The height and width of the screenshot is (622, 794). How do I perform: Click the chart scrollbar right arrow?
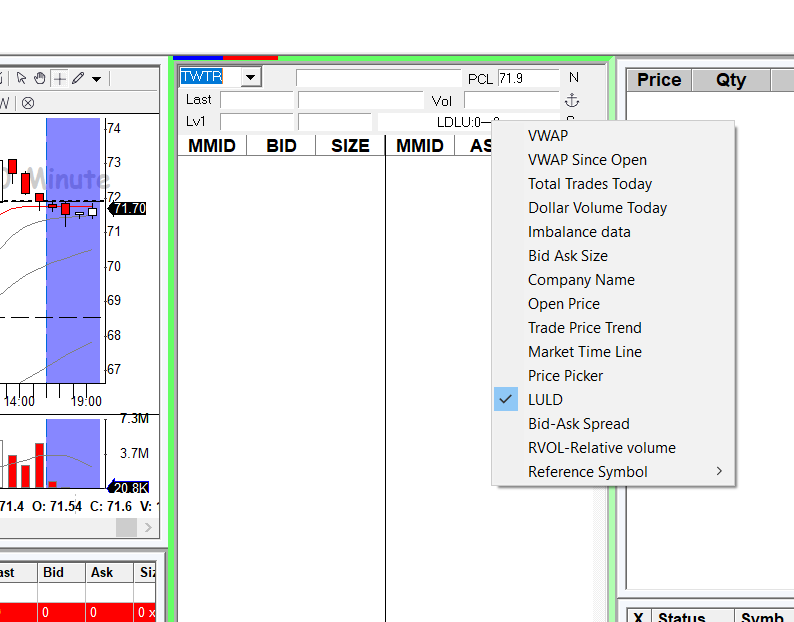point(149,527)
